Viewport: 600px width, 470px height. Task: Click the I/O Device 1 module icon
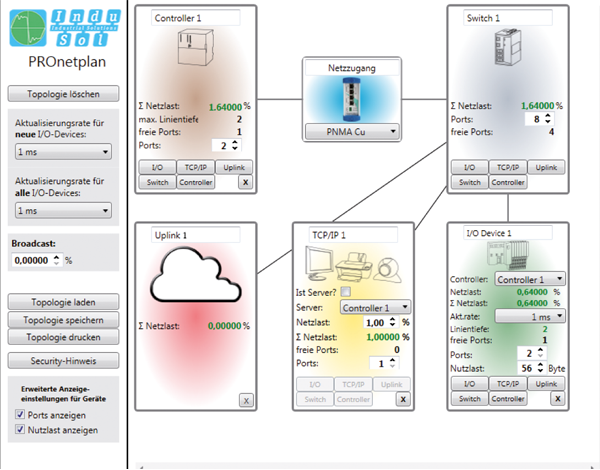coord(508,257)
